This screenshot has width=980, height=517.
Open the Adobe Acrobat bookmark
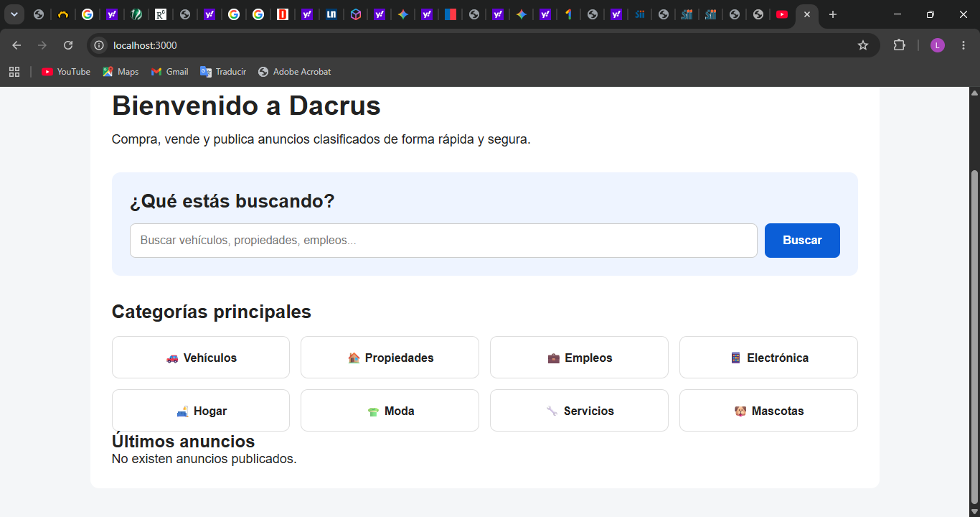tap(295, 72)
